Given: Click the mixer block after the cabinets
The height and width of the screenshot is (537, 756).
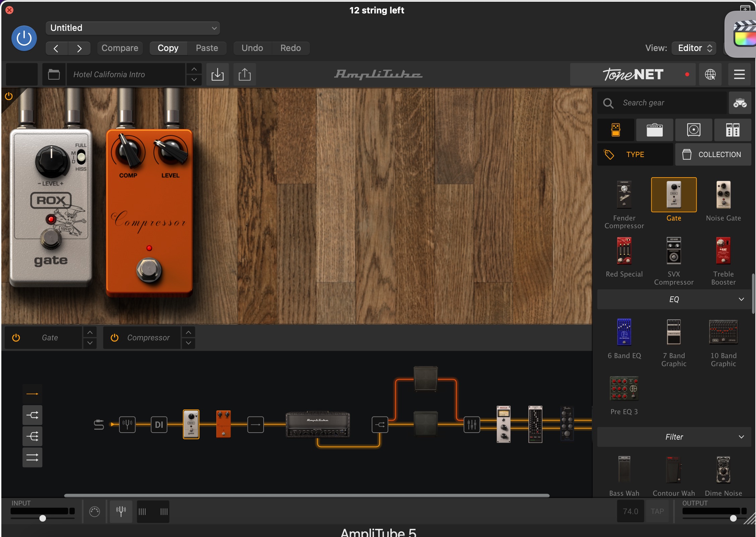Looking at the screenshot, I should tap(472, 425).
